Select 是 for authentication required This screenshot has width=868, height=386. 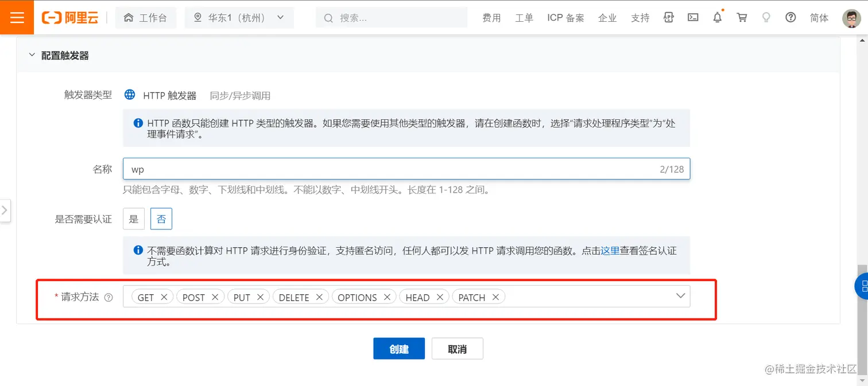(x=134, y=219)
